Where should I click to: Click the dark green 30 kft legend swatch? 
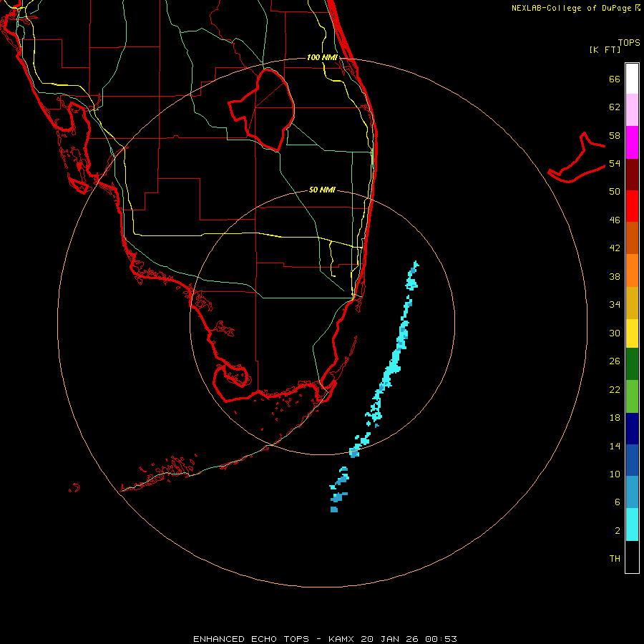tap(632, 364)
